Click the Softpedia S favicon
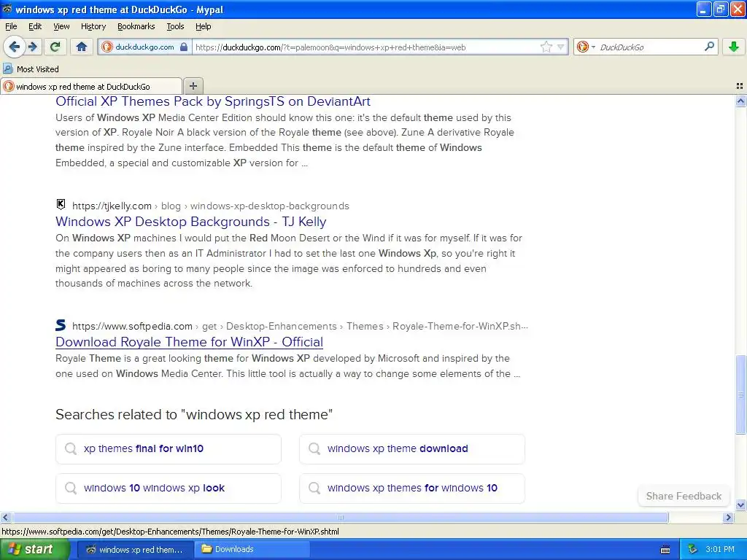 click(x=61, y=325)
